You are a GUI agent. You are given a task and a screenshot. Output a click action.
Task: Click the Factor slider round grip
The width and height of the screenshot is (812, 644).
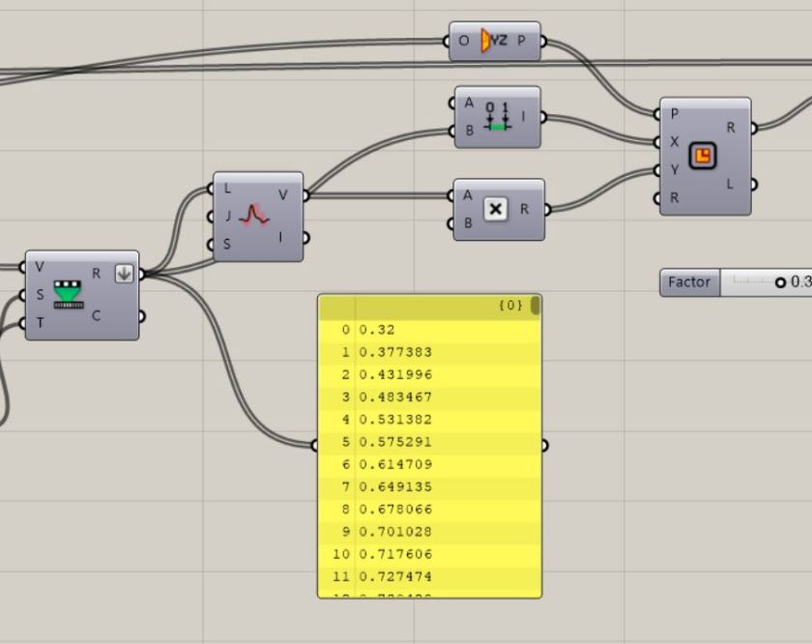(780, 282)
